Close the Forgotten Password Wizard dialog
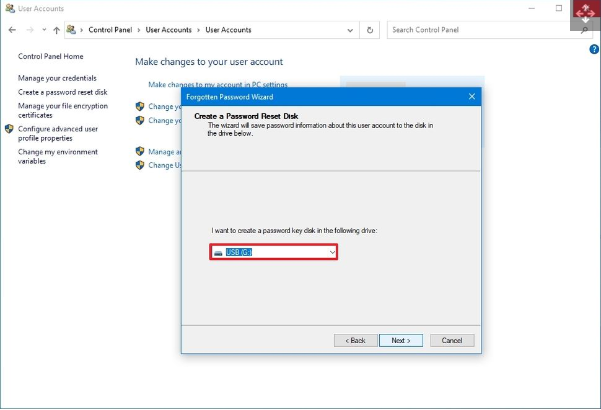 pos(471,96)
